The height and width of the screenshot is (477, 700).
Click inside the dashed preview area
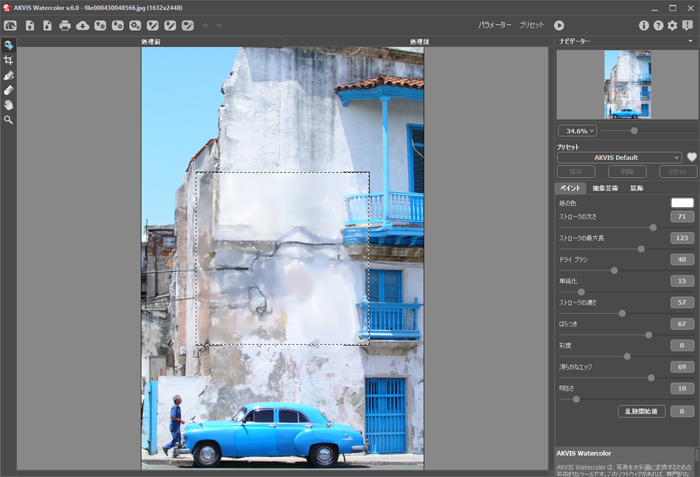click(x=283, y=259)
